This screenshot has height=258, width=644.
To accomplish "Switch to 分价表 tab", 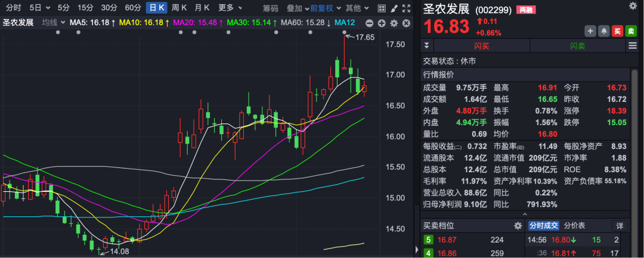I will [575, 226].
